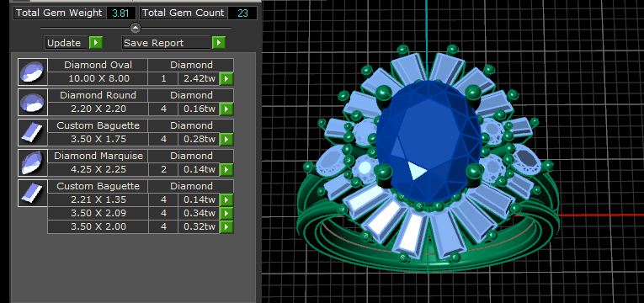Click the 2.21 X 1.35 size cell
Screen dimensions: 644x303
pyautogui.click(x=98, y=200)
